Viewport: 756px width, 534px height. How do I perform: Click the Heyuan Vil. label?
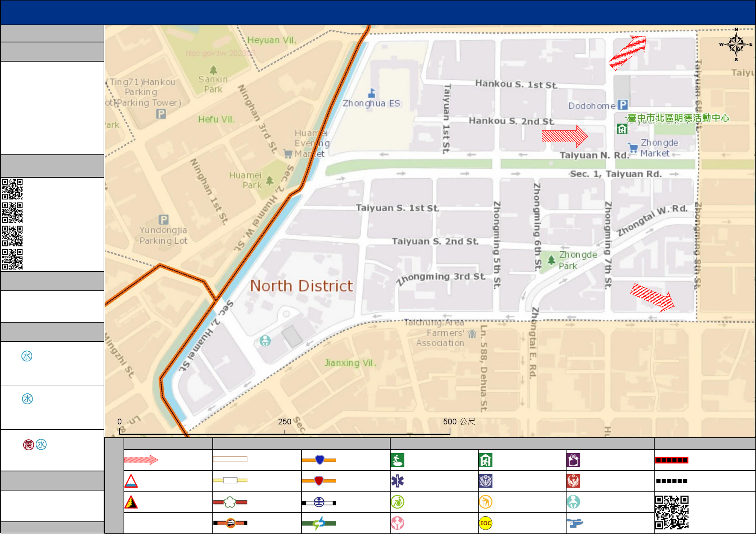(x=272, y=40)
